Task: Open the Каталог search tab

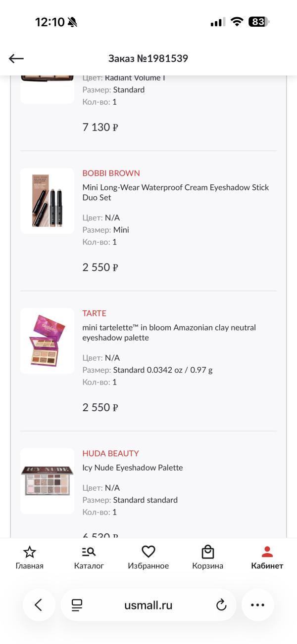Action: click(x=89, y=558)
